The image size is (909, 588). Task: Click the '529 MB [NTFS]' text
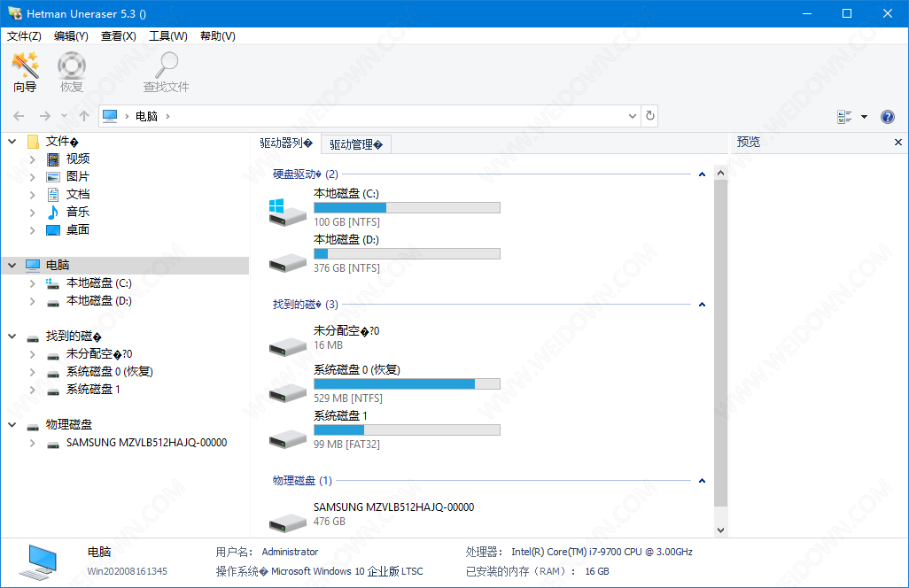tap(348, 398)
